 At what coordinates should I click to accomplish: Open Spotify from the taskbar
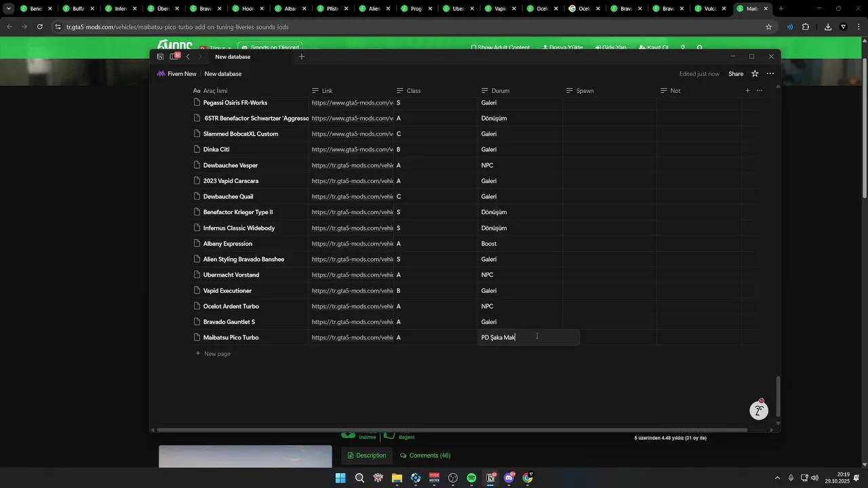pos(471,478)
